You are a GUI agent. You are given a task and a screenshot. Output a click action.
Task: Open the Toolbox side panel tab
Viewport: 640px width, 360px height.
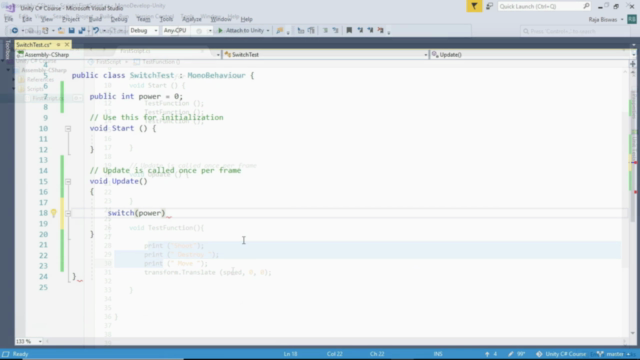pyautogui.click(x=7, y=50)
